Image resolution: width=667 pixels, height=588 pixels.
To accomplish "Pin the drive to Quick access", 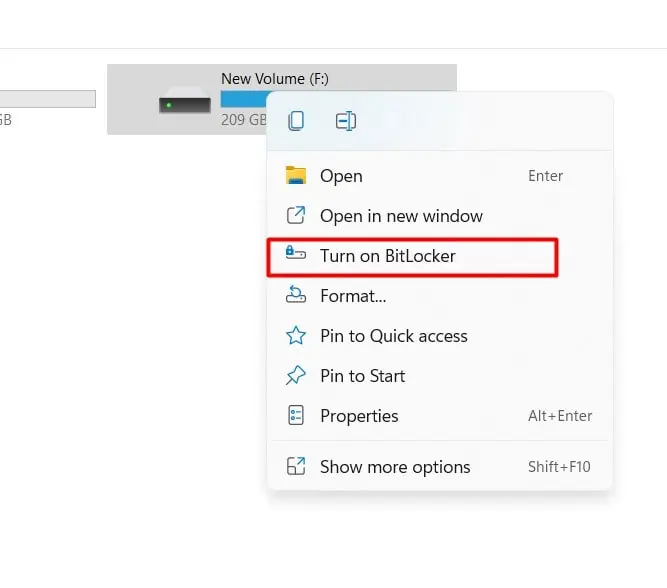I will point(393,336).
